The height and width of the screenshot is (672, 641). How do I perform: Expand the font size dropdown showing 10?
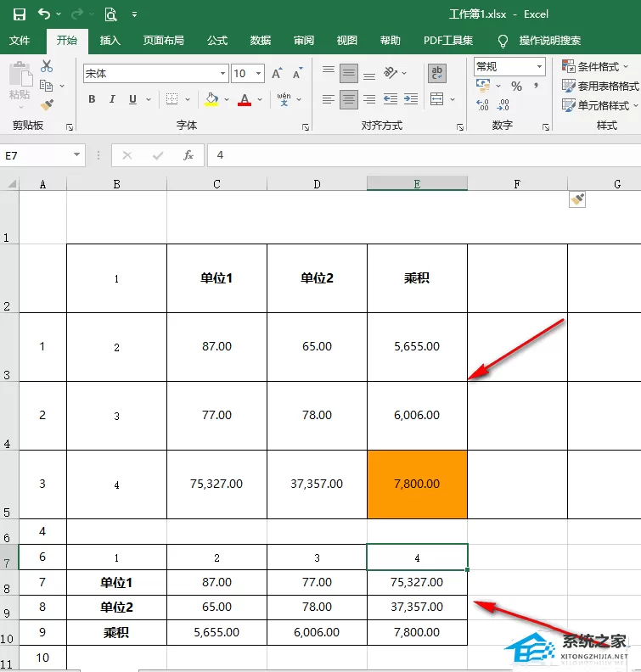pos(259,73)
